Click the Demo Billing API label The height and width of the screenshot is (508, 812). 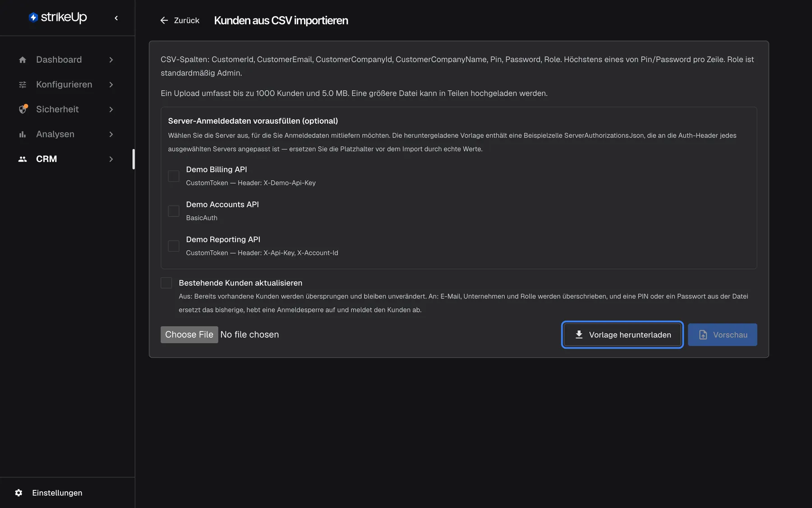(x=217, y=169)
